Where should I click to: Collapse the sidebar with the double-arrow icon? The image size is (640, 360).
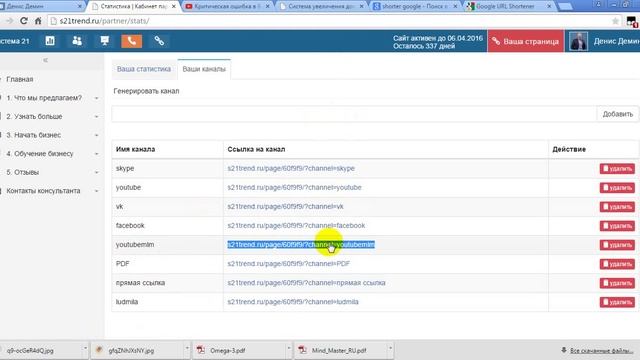pyautogui.click(x=45, y=60)
